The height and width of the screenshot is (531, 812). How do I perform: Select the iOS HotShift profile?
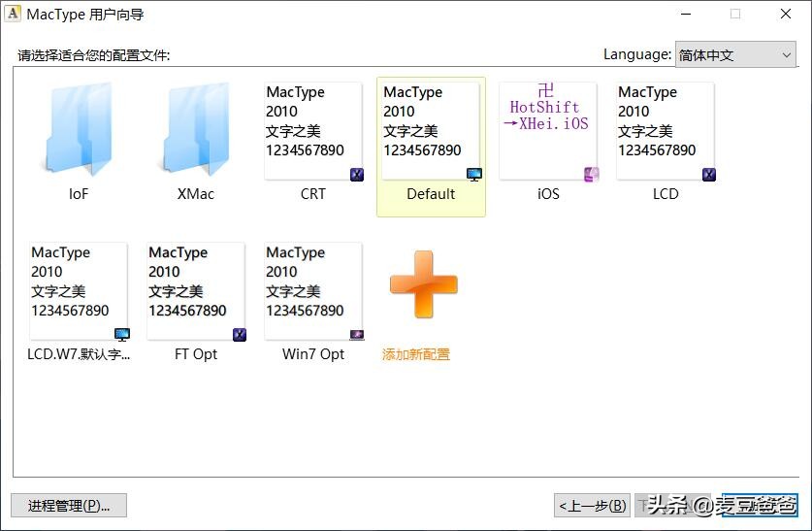pyautogui.click(x=548, y=131)
